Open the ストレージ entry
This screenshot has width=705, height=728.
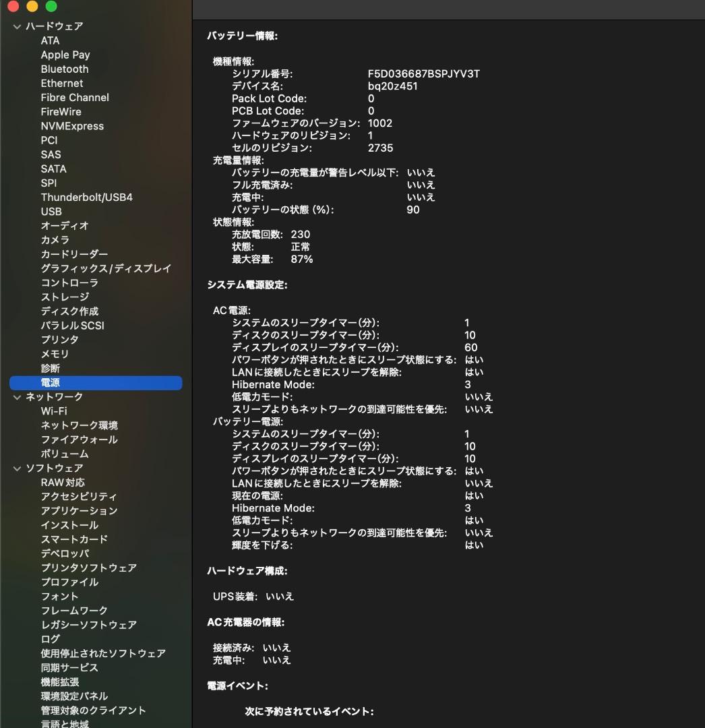[x=65, y=297]
